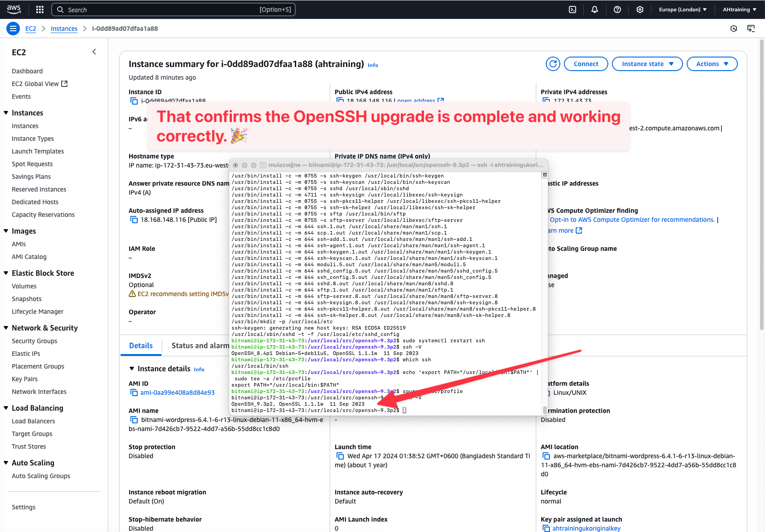Open Settings in the sidebar
765x532 pixels.
click(x=24, y=507)
